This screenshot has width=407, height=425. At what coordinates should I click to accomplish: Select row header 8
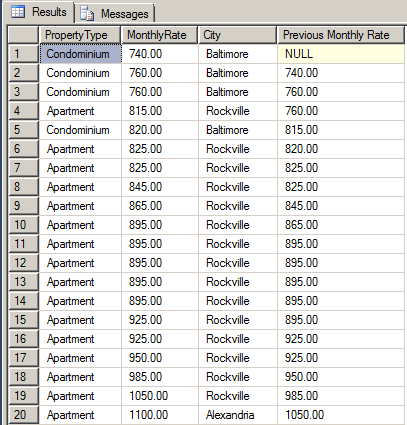tap(23, 187)
